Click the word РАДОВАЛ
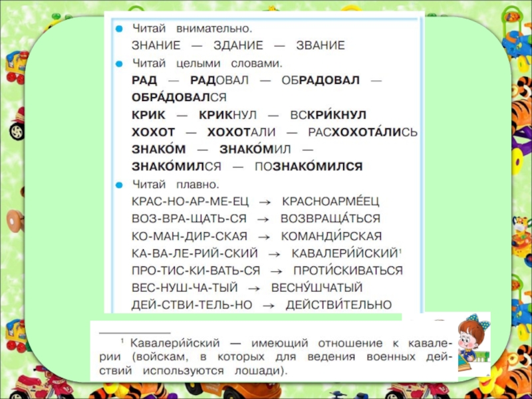The height and width of the screenshot is (399, 532). pyautogui.click(x=219, y=80)
